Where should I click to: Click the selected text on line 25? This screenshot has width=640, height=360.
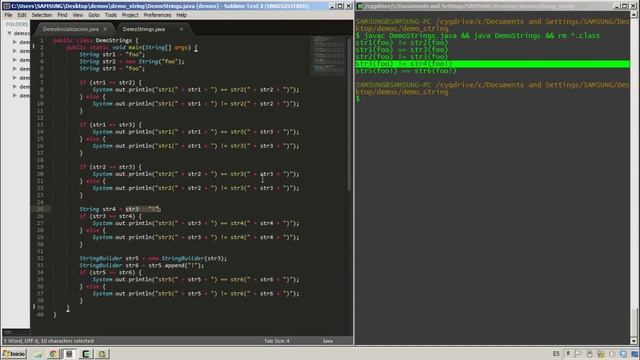[x=142, y=209]
